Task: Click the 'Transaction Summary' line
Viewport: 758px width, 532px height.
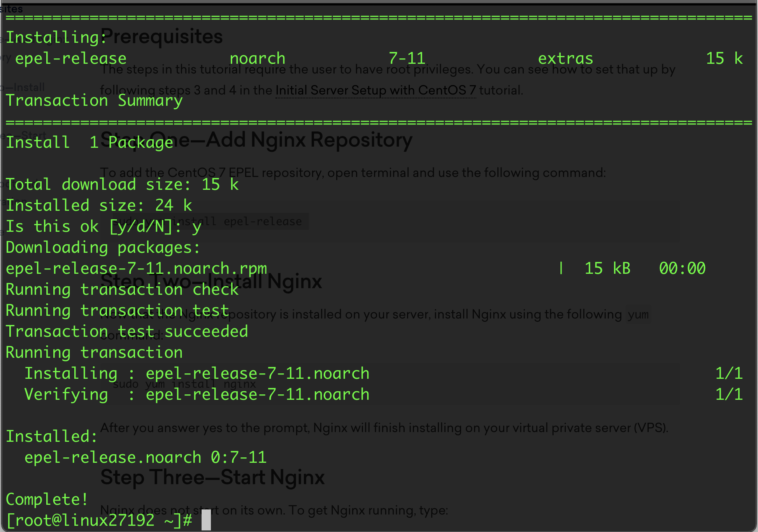Action: (x=94, y=101)
